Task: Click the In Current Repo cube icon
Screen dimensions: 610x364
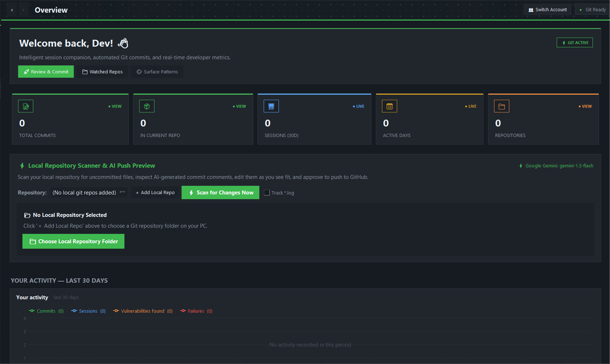Action: click(x=147, y=106)
